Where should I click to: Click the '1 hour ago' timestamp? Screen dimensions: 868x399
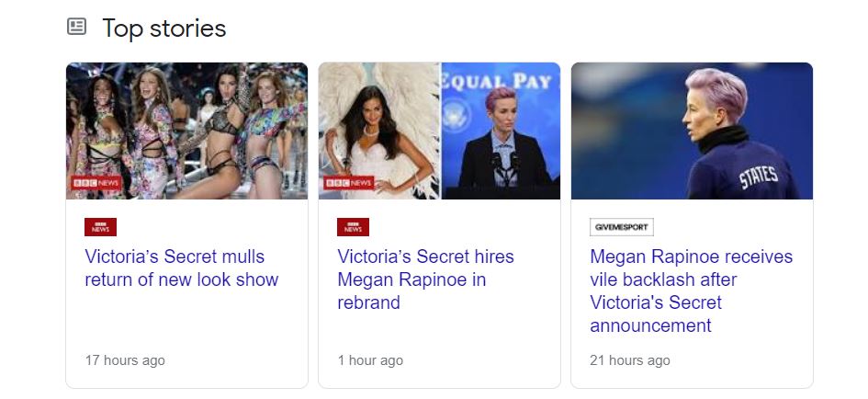click(x=370, y=360)
